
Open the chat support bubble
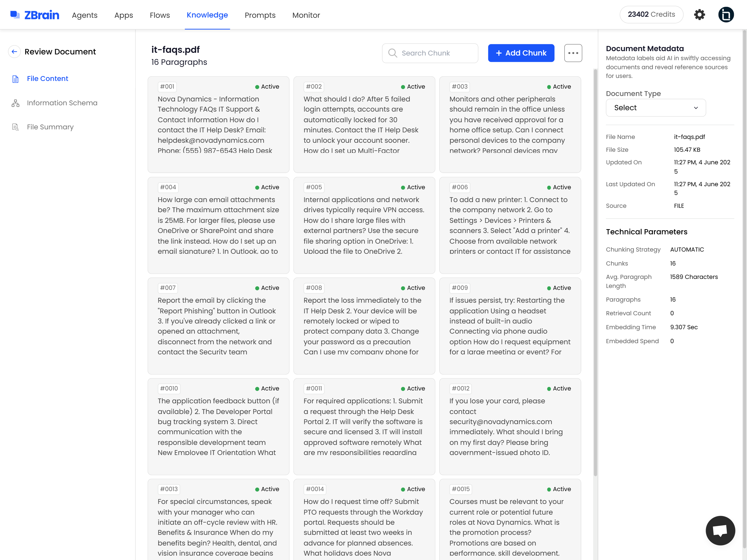pos(720,530)
